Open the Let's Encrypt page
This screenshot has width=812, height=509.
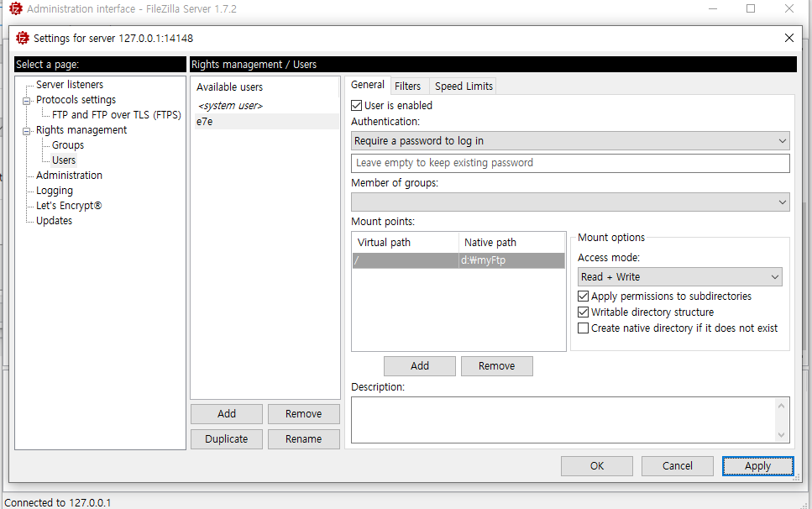[69, 206]
